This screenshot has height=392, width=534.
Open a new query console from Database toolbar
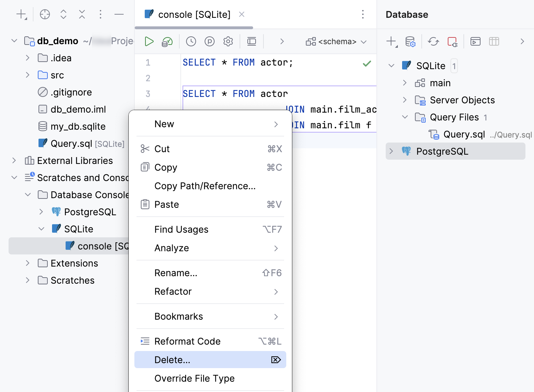(475, 41)
